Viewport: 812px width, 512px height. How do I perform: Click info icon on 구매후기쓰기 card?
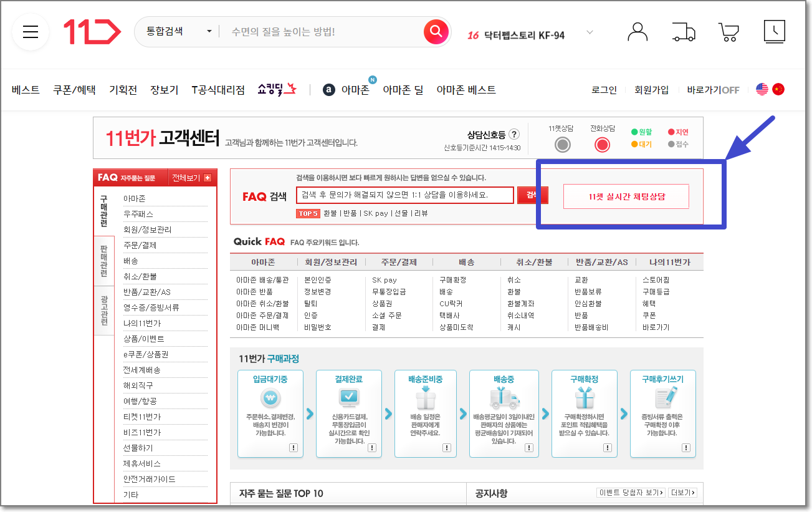pyautogui.click(x=685, y=448)
